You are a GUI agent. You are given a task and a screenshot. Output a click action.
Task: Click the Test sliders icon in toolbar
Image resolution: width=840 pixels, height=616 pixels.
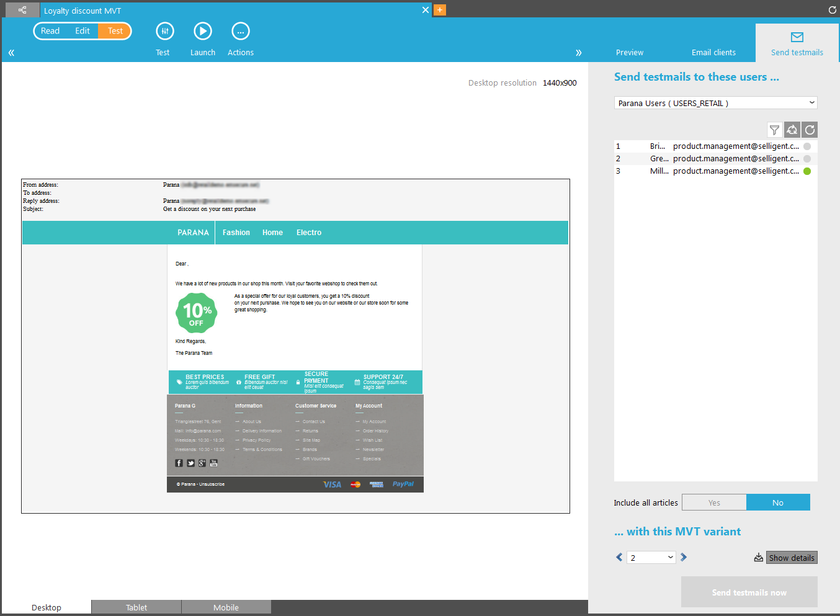coord(164,31)
